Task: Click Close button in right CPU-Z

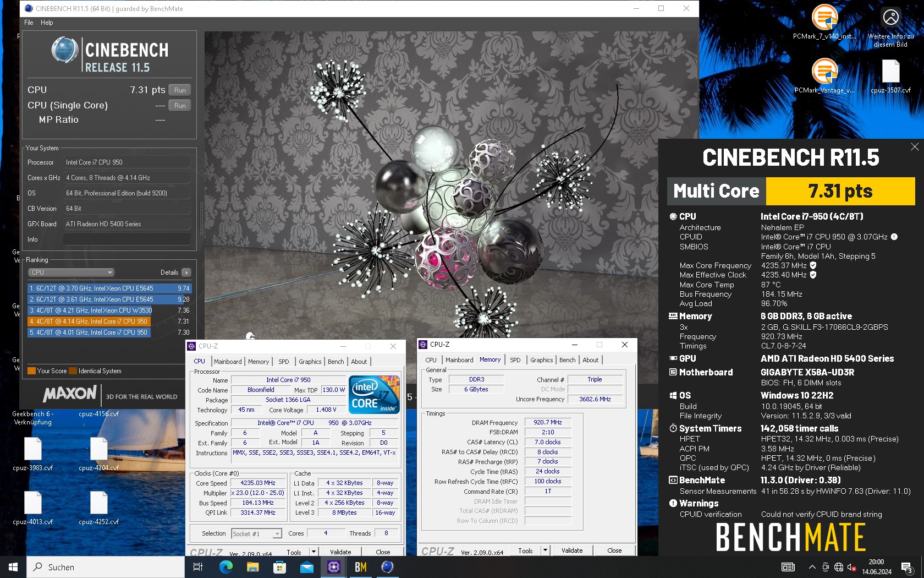Action: click(614, 550)
